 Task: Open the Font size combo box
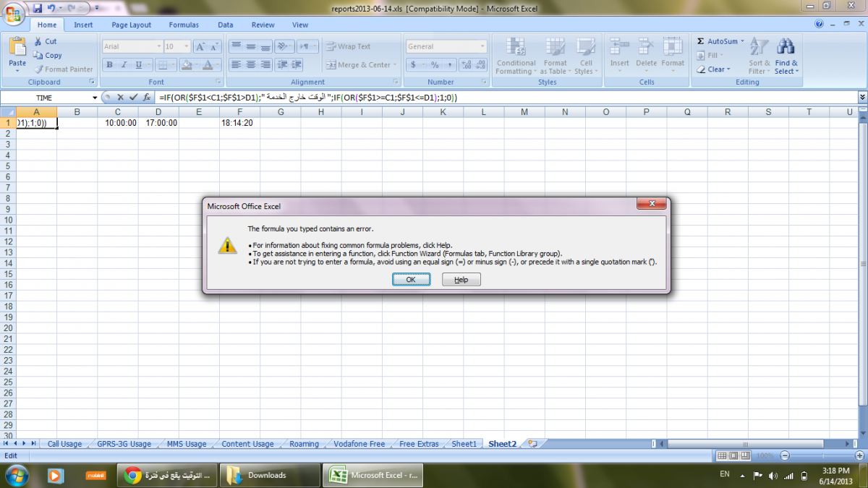click(x=177, y=46)
